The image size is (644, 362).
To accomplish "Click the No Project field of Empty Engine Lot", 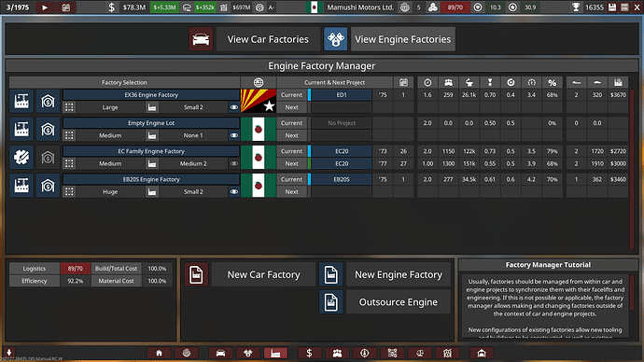I will [x=342, y=123].
